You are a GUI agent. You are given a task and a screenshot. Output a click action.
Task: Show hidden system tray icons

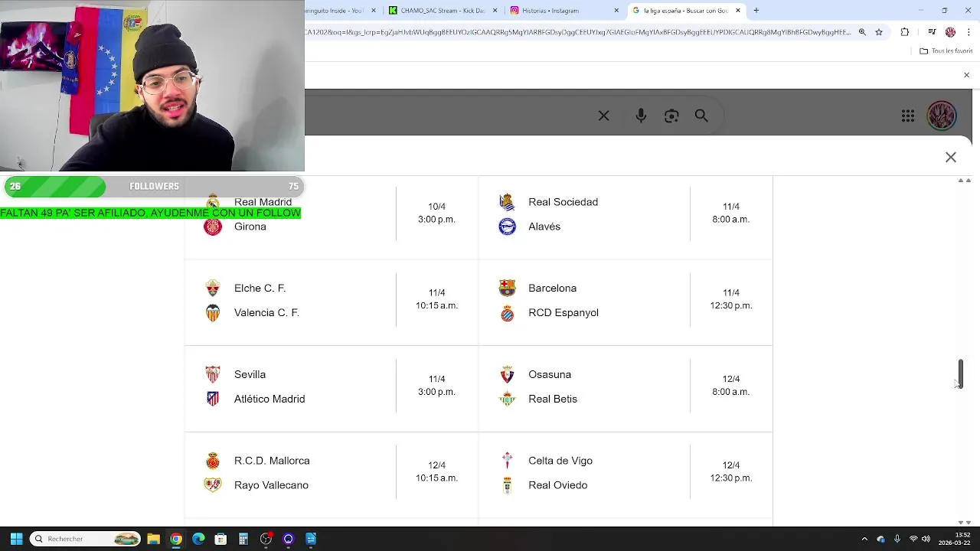point(864,539)
